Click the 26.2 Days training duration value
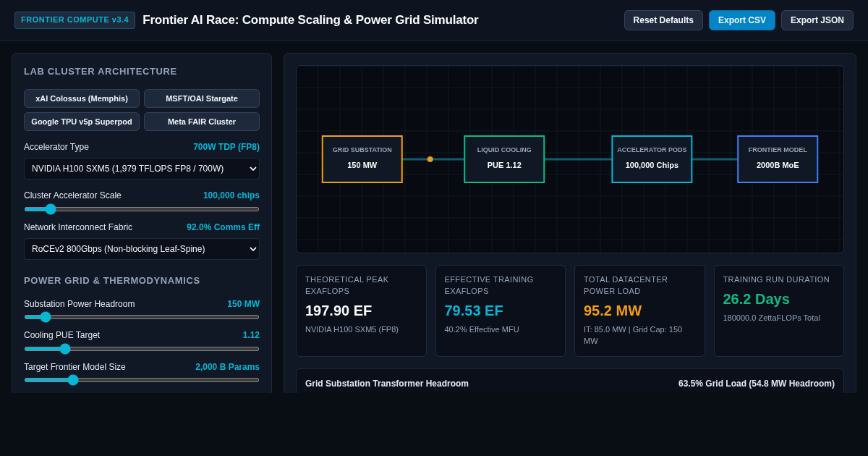Screen dimensions: 868x456 pos(756,299)
